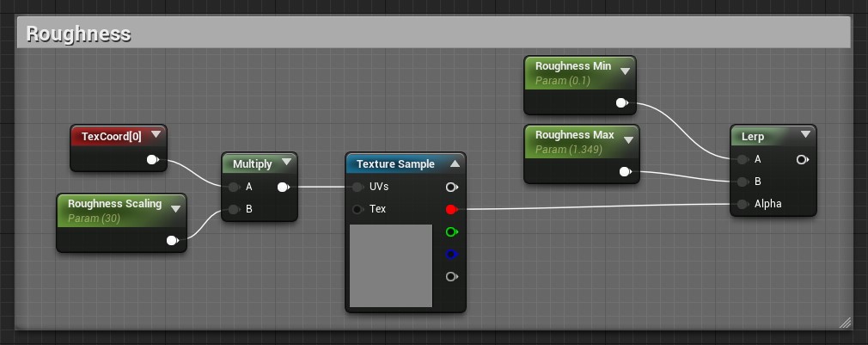Click the Texture Sample green channel pin
Image resolution: width=868 pixels, height=345 pixels.
(x=452, y=231)
